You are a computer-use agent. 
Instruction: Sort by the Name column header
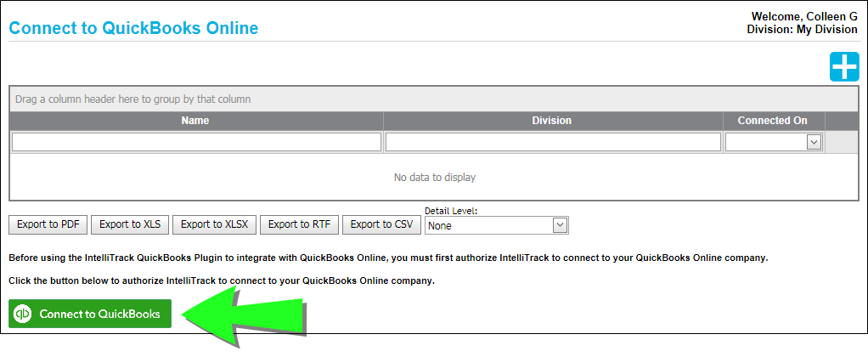[196, 121]
